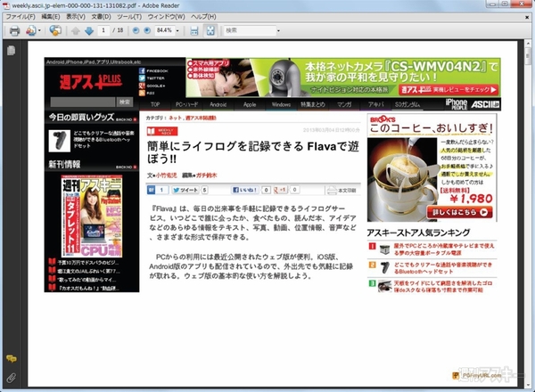This screenshot has height=392, width=535.
Task: Open ranking item 3 wide desk link
Action: 443,286
